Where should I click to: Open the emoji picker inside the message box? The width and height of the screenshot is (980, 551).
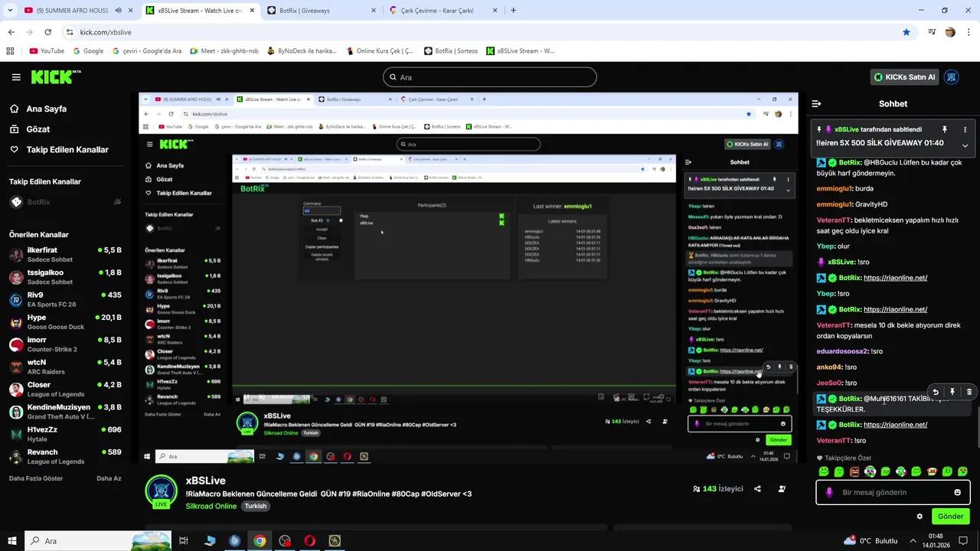click(x=957, y=492)
